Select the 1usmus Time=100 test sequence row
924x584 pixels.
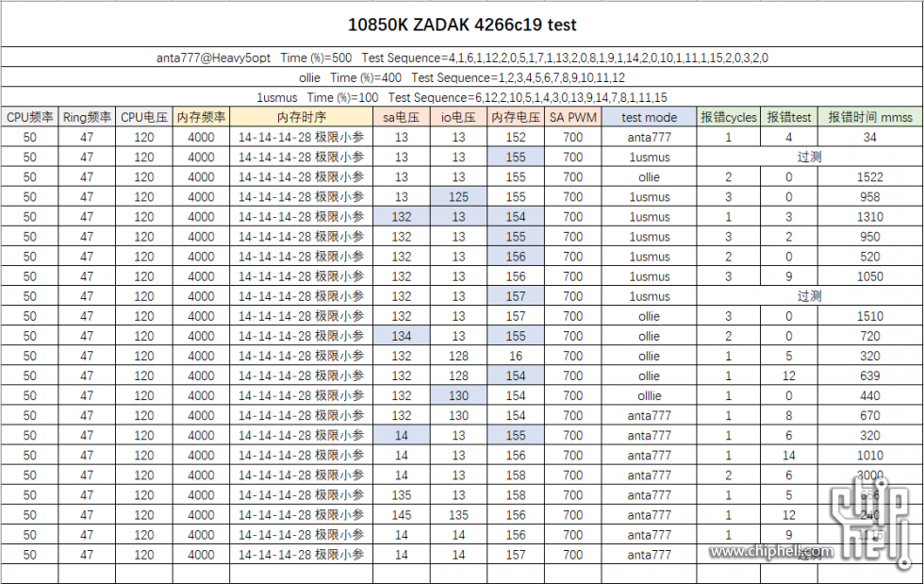pos(462,97)
